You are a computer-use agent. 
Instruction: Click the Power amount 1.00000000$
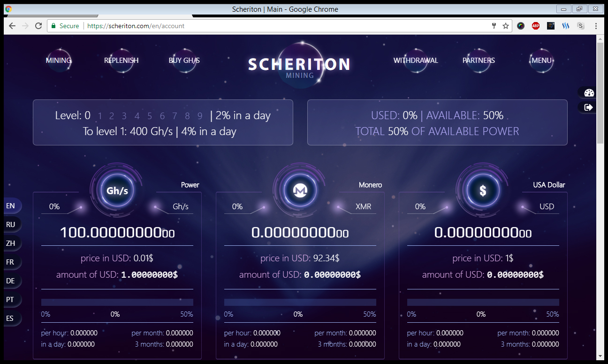pyautogui.click(x=149, y=274)
